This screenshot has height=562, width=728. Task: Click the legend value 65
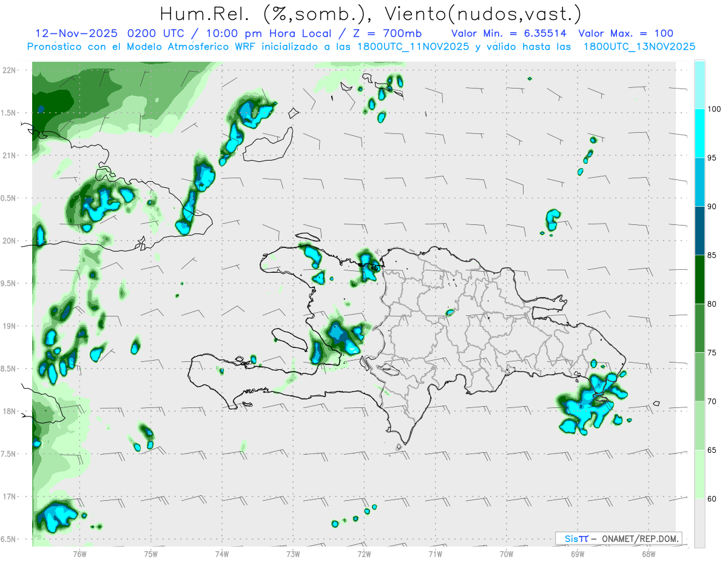(x=713, y=450)
